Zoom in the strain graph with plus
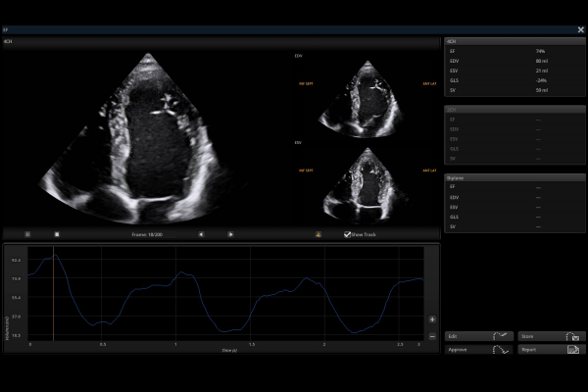 click(x=432, y=319)
